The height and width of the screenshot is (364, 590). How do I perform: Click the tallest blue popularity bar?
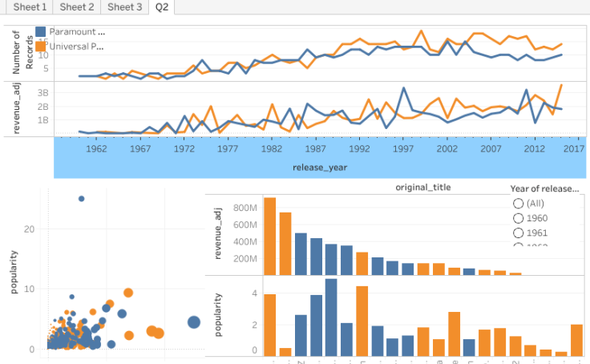[x=331, y=317]
